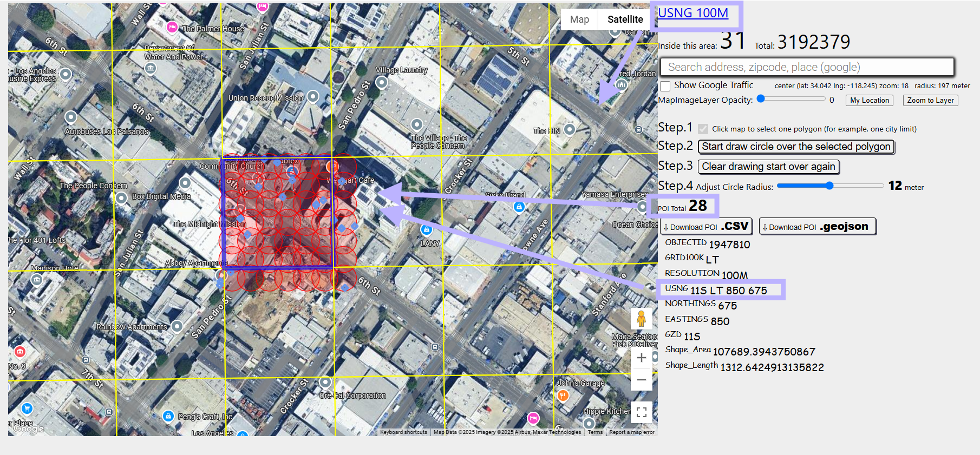Toggle the Step.1 select polygon checkbox
Viewport: 980px width, 455px height.
(x=703, y=129)
